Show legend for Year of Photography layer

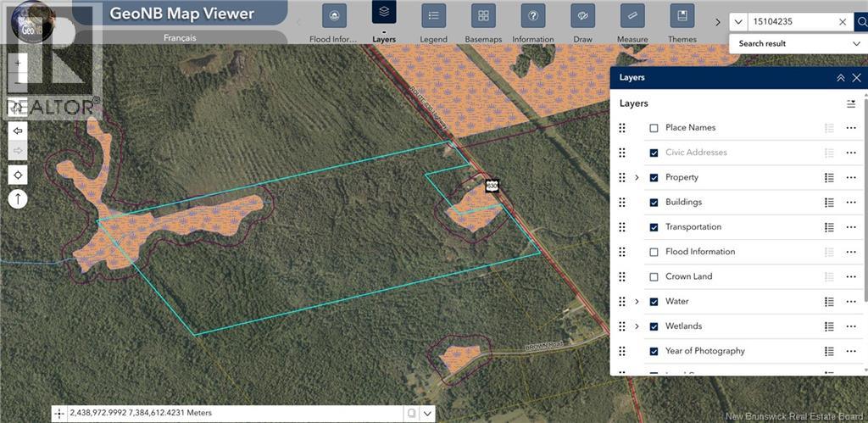[829, 351]
